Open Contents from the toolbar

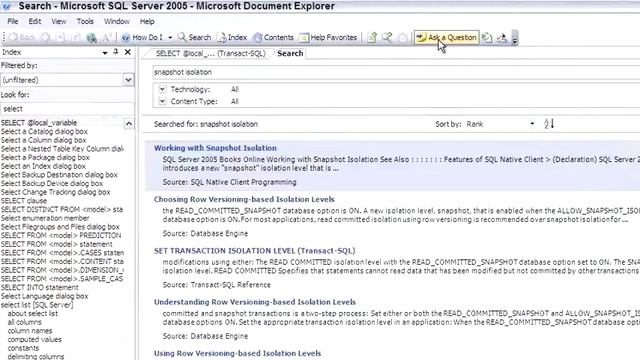(x=273, y=38)
